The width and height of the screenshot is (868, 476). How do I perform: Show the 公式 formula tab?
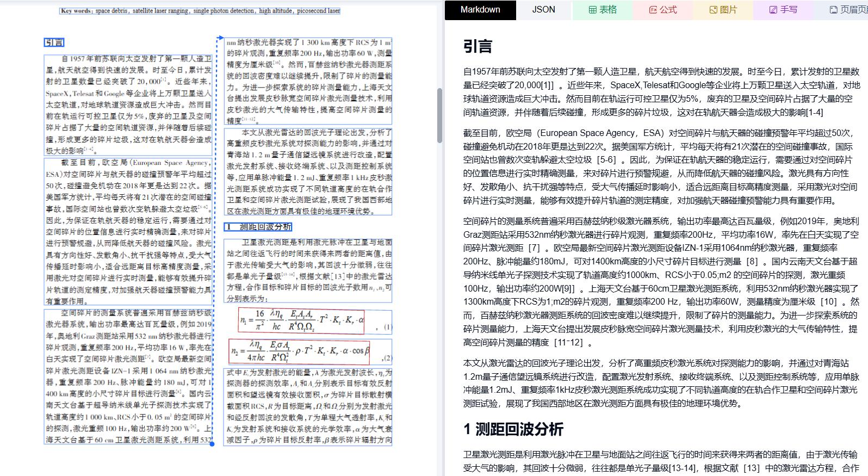tap(662, 10)
